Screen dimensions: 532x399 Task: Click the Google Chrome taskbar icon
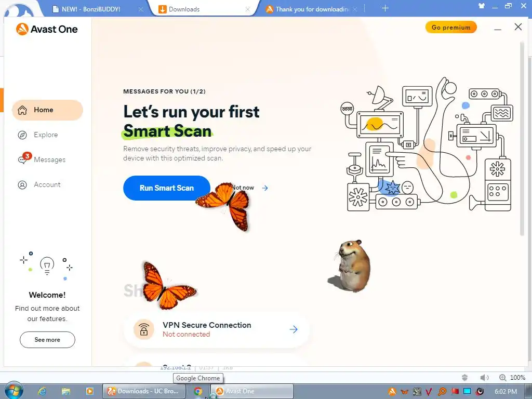coord(198,391)
